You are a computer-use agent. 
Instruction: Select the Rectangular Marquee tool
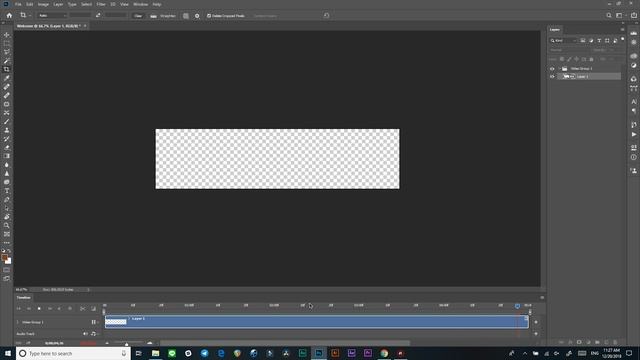point(7,43)
